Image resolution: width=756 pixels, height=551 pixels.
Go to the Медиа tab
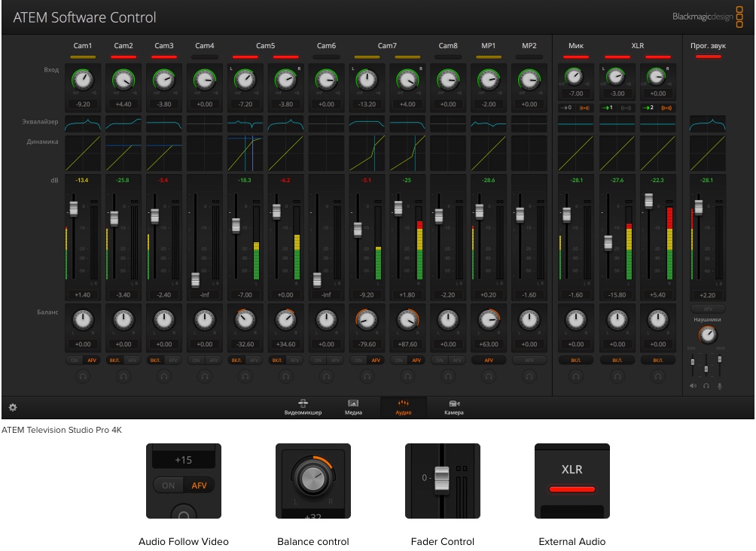pos(352,407)
